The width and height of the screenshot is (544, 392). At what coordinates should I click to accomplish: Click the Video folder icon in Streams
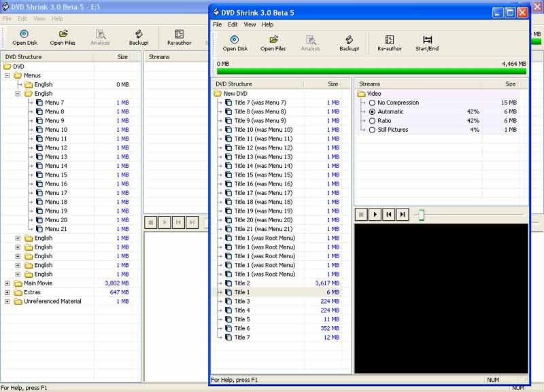coord(362,94)
